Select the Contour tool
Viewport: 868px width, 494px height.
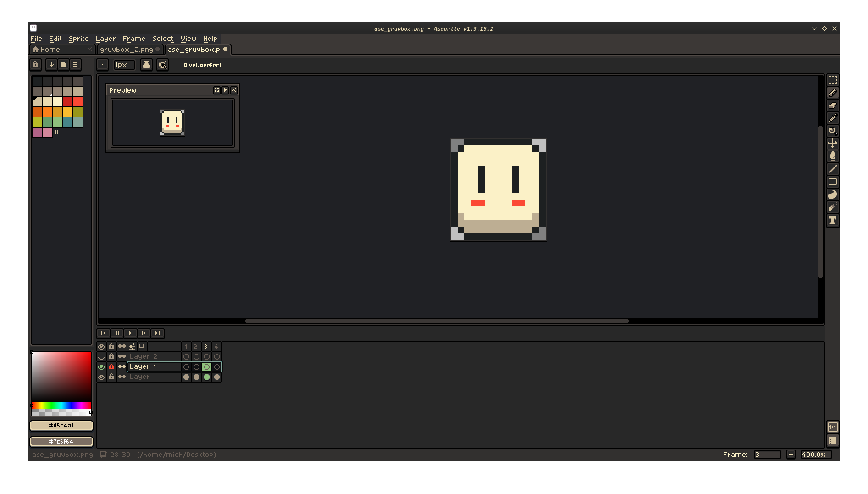832,194
